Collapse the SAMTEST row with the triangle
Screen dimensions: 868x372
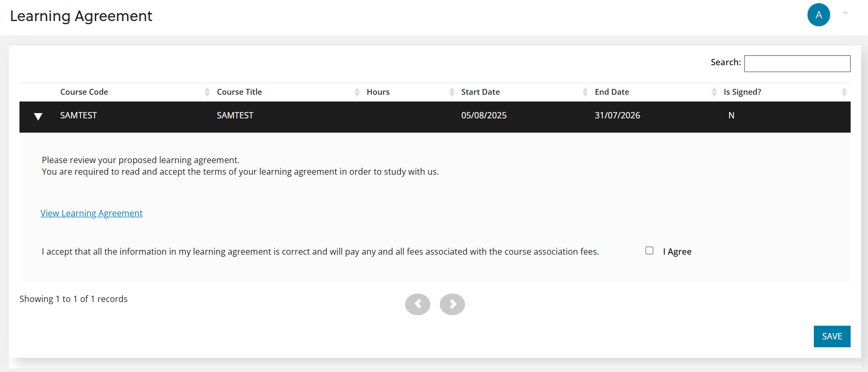[x=38, y=116]
